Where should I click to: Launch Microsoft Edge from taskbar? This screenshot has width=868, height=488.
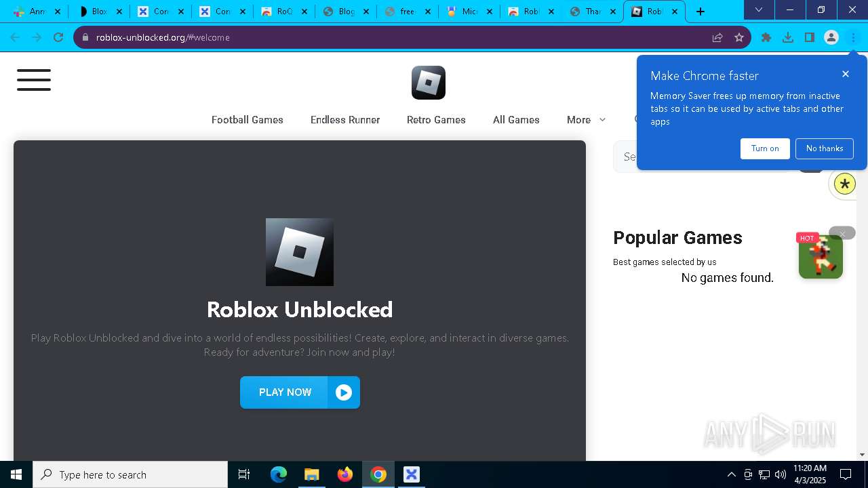(279, 474)
